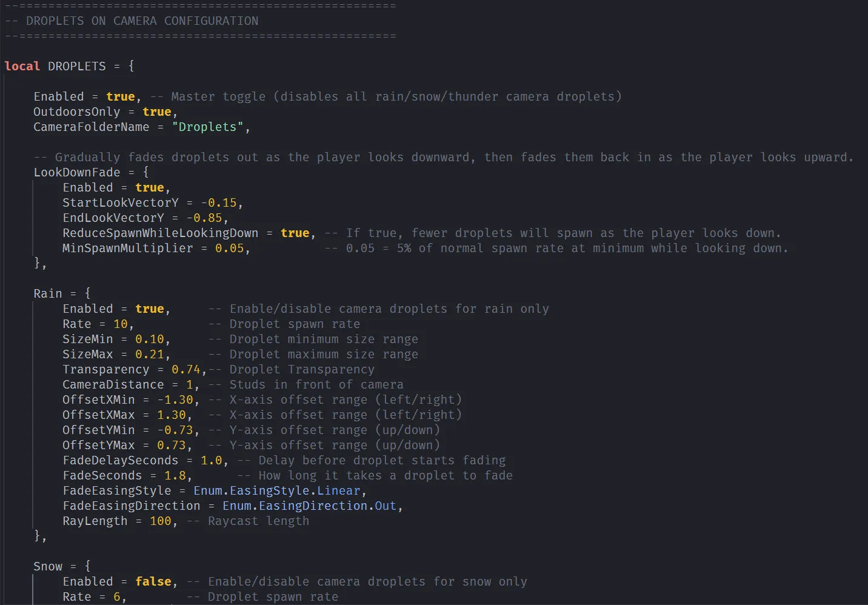868x605 pixels.
Task: Click the Enum.EasingStyle.Linear value
Action: pos(276,490)
